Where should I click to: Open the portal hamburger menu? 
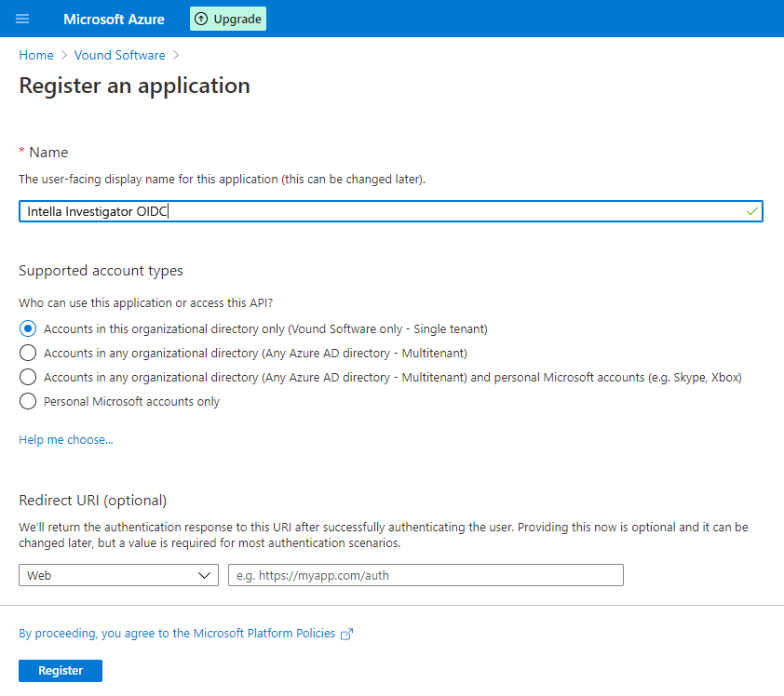pos(21,19)
